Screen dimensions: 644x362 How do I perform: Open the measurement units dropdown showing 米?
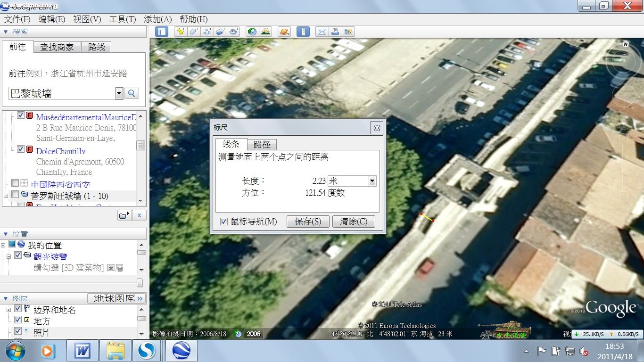tap(372, 181)
